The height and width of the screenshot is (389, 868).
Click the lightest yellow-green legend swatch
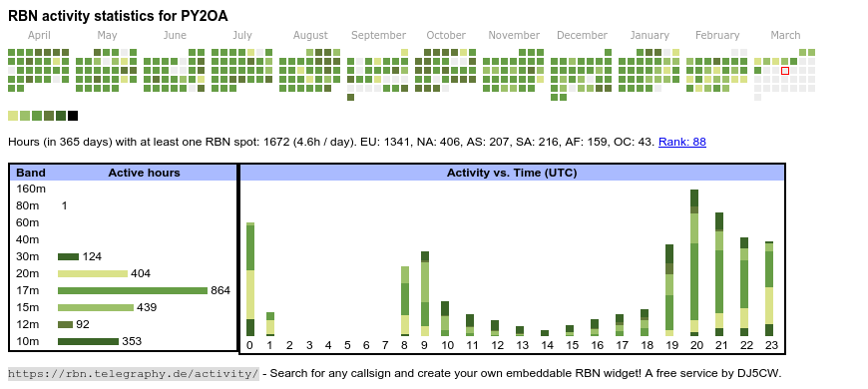13,116
